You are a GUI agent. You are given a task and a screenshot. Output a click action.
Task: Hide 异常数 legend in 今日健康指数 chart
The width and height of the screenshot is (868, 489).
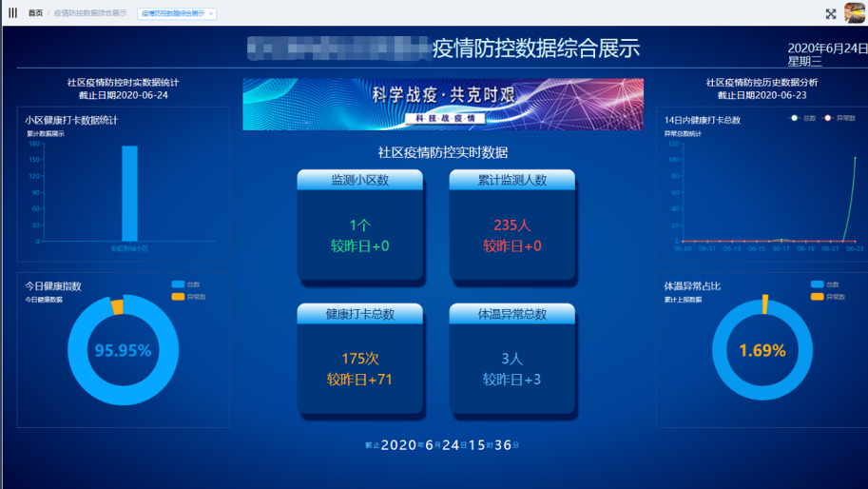189,297
